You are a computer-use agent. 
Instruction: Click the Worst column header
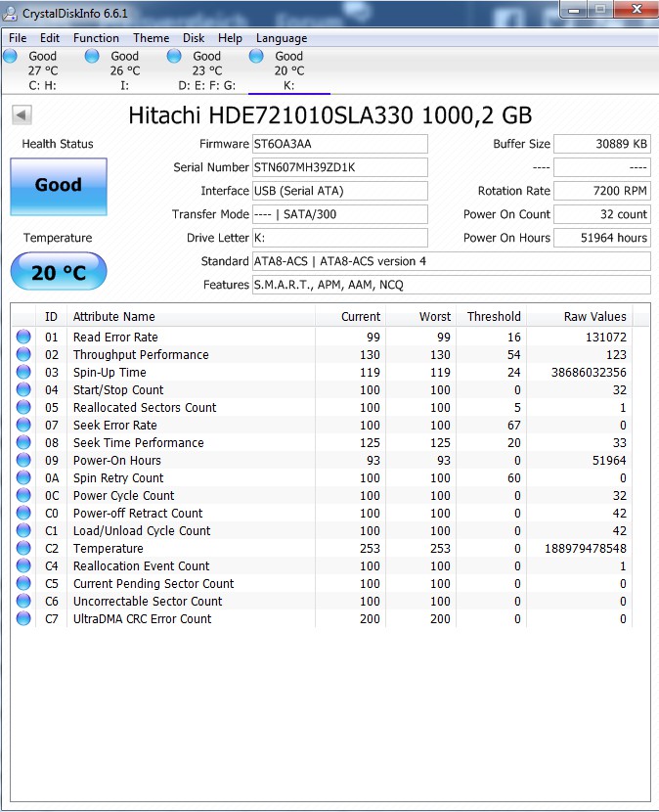pyautogui.click(x=420, y=316)
